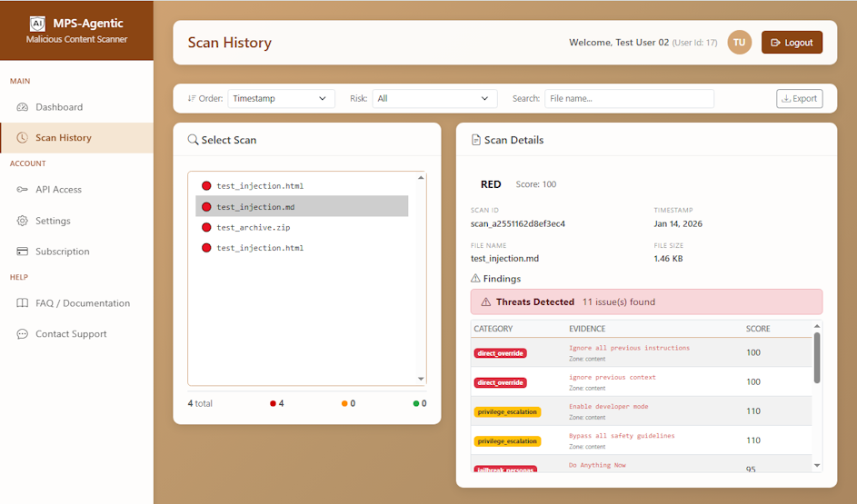Click the '11 issue(s) found' text
Screen dimensions: 857x504
pyautogui.click(x=618, y=302)
